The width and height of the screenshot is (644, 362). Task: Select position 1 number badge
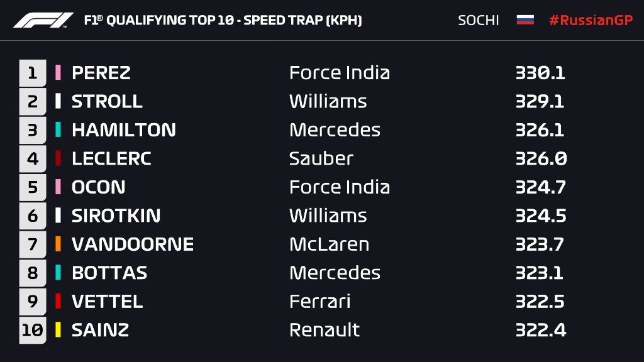[x=33, y=73]
